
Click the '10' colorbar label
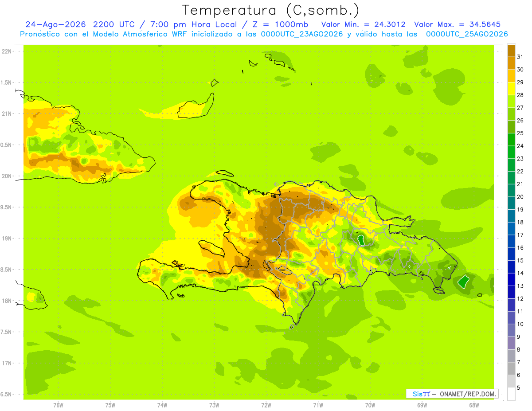pos(520,324)
